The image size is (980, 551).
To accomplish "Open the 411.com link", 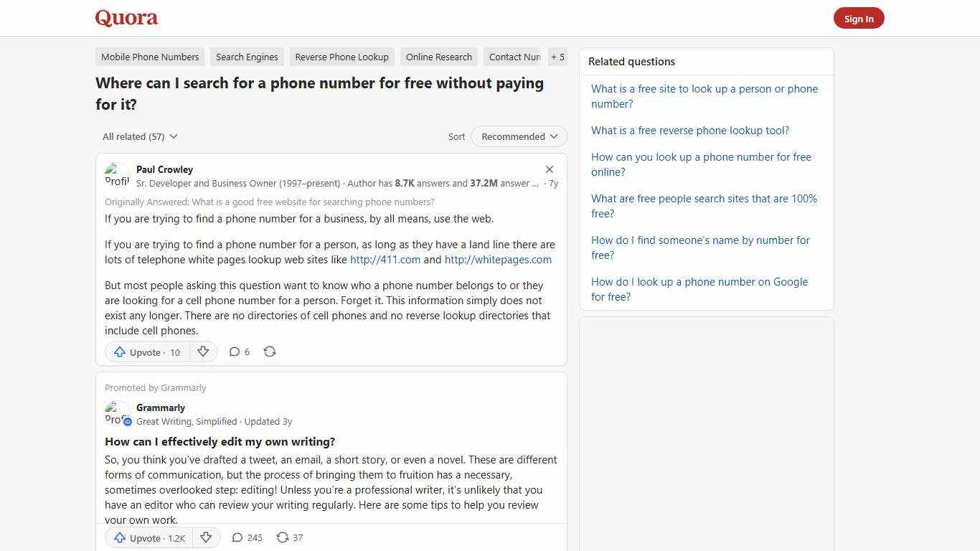I will click(x=385, y=259).
